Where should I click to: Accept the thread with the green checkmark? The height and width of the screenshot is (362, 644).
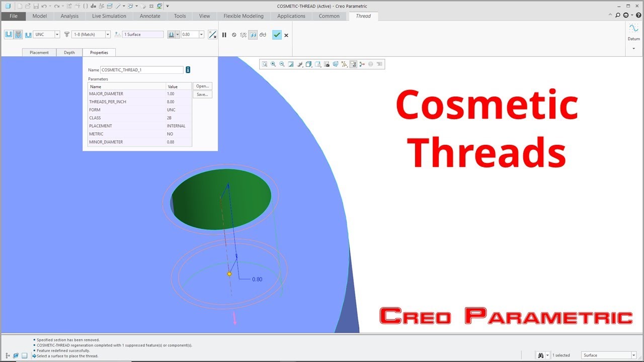click(277, 35)
